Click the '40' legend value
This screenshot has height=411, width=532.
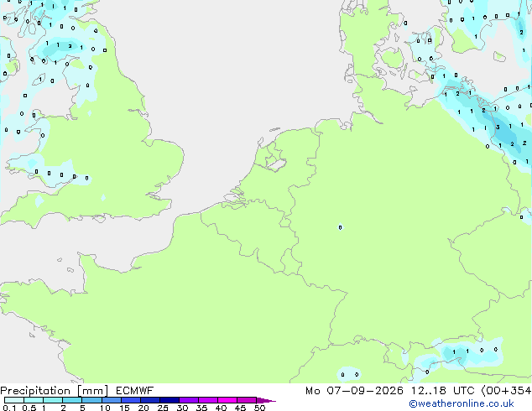coord(221,408)
